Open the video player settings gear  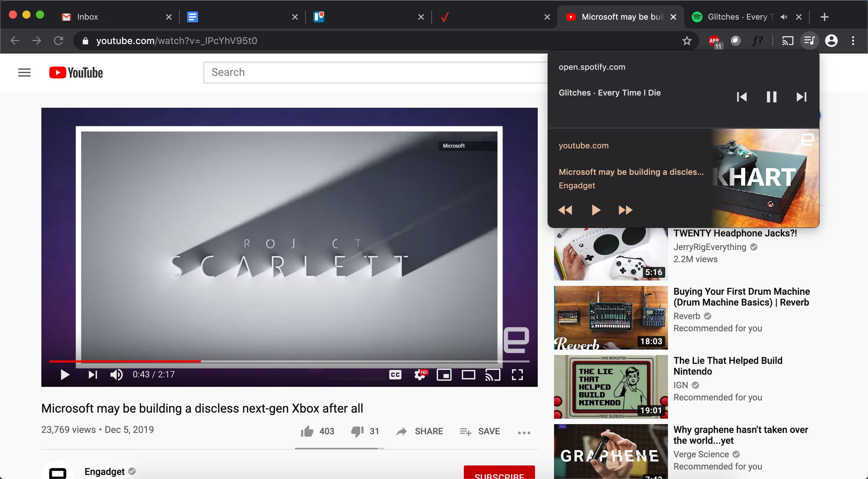coord(419,374)
